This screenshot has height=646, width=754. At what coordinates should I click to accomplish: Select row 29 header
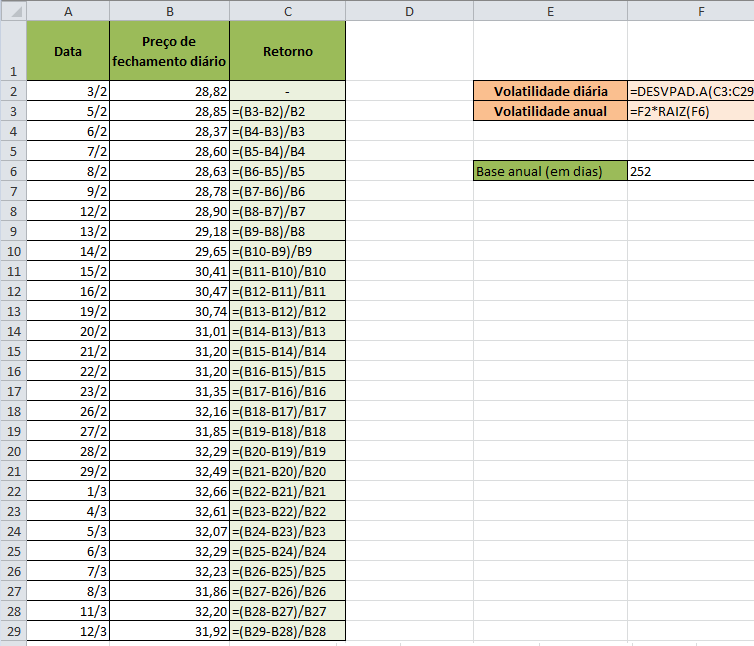[13, 631]
